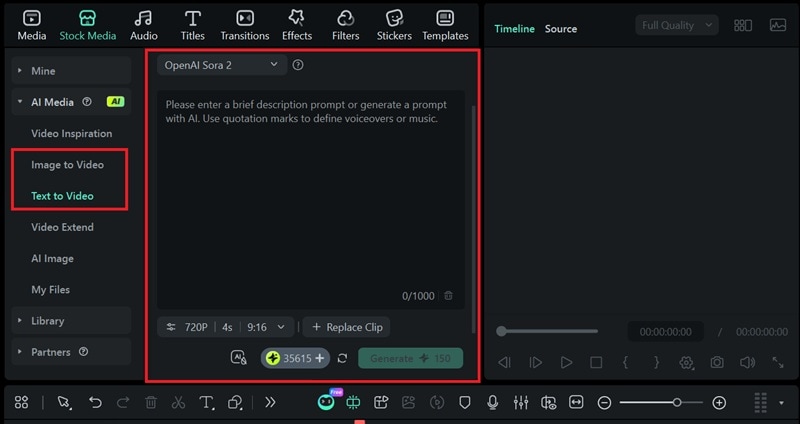Click the Generate 150 button
The height and width of the screenshot is (424, 800).
411,358
